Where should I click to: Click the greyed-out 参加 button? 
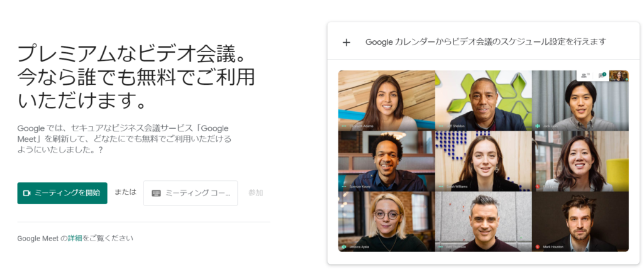255,193
